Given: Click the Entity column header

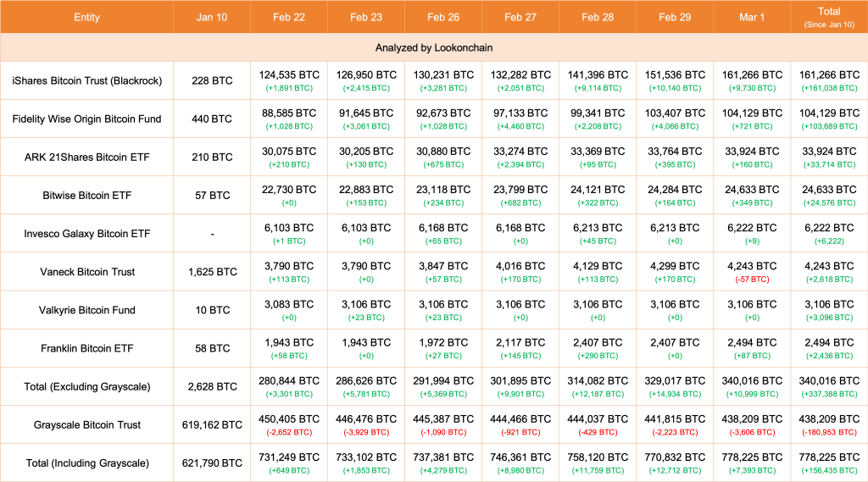Looking at the screenshot, I should tap(87, 17).
